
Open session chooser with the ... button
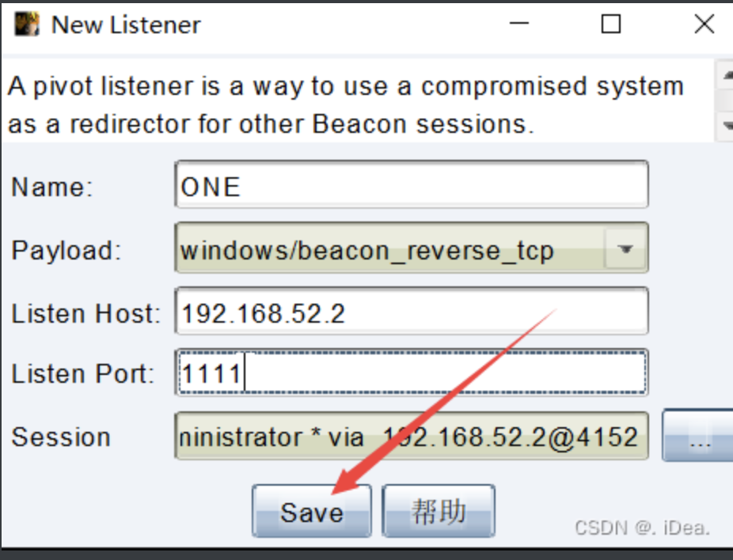click(x=697, y=435)
